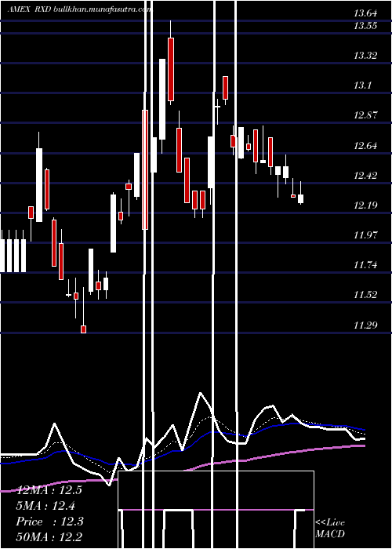The width and height of the screenshot is (392, 549).
Task: Click the last white candlestick at right end
Action: (300, 198)
